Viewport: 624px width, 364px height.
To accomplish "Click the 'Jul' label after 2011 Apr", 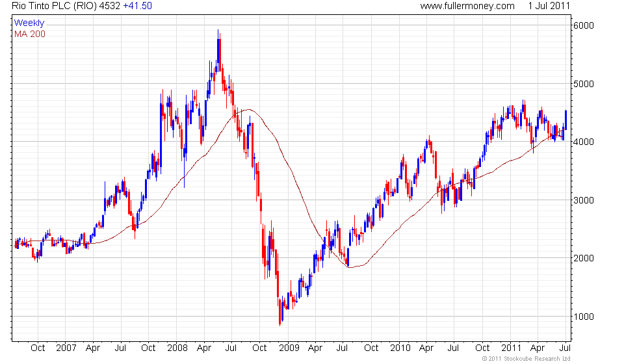I will click(x=565, y=348).
